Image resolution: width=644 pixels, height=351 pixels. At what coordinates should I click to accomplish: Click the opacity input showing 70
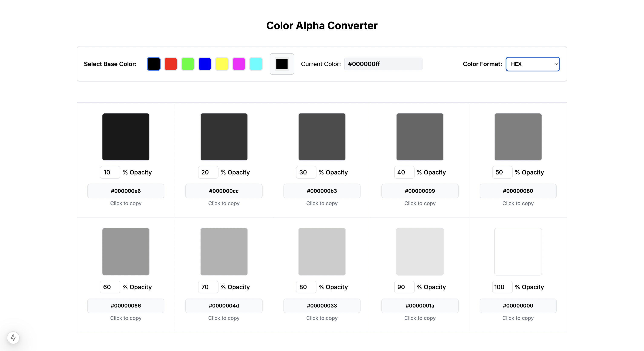pyautogui.click(x=208, y=287)
